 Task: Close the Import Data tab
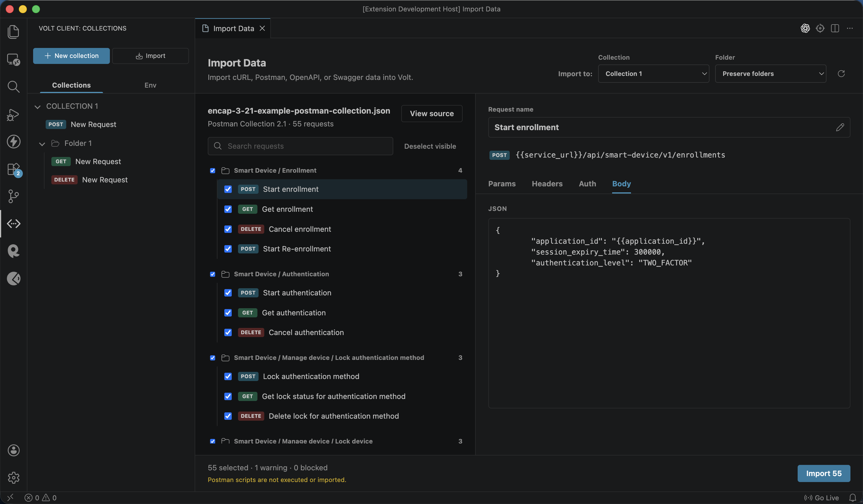coord(262,29)
